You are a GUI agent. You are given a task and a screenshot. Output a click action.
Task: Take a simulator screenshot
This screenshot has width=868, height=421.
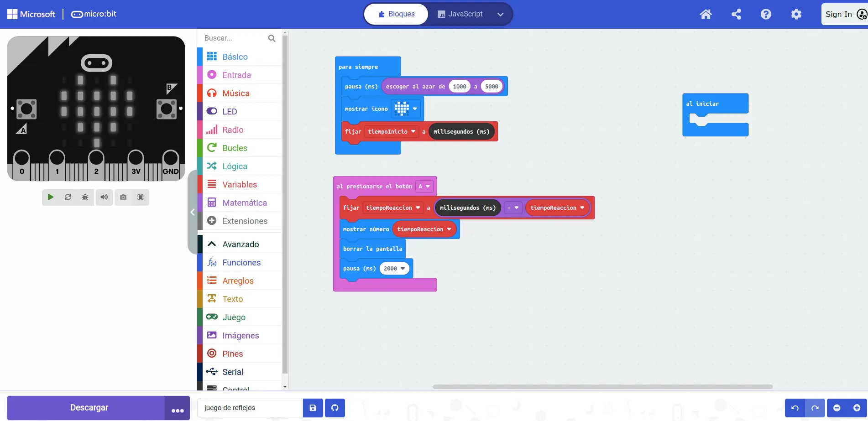click(x=123, y=197)
